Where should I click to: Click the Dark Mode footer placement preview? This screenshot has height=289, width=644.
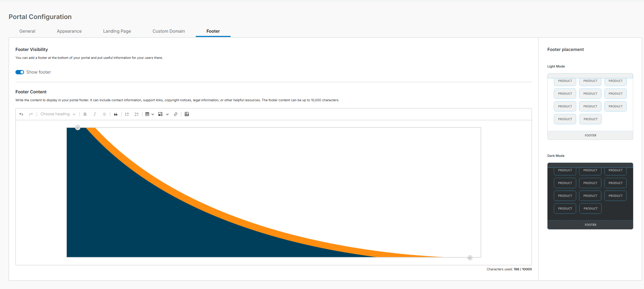click(x=590, y=196)
